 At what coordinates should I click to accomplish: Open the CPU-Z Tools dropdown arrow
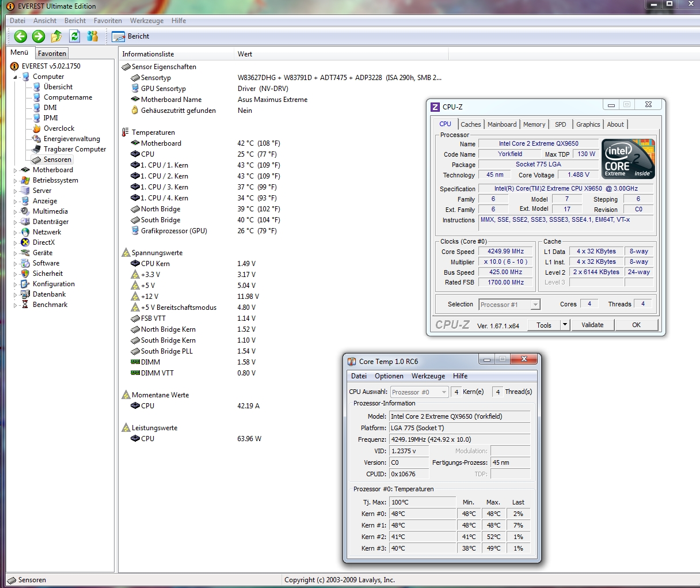point(565,325)
